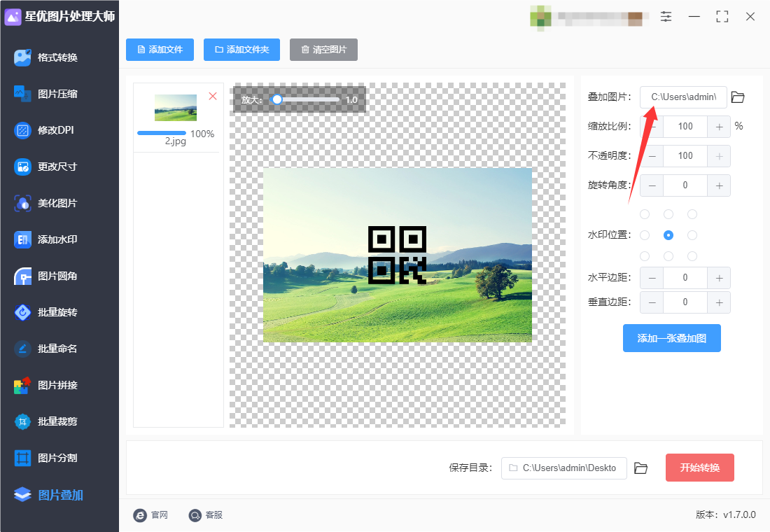Click the 旋转角度 value field showing 0
This screenshot has height=532, width=770.
[685, 185]
